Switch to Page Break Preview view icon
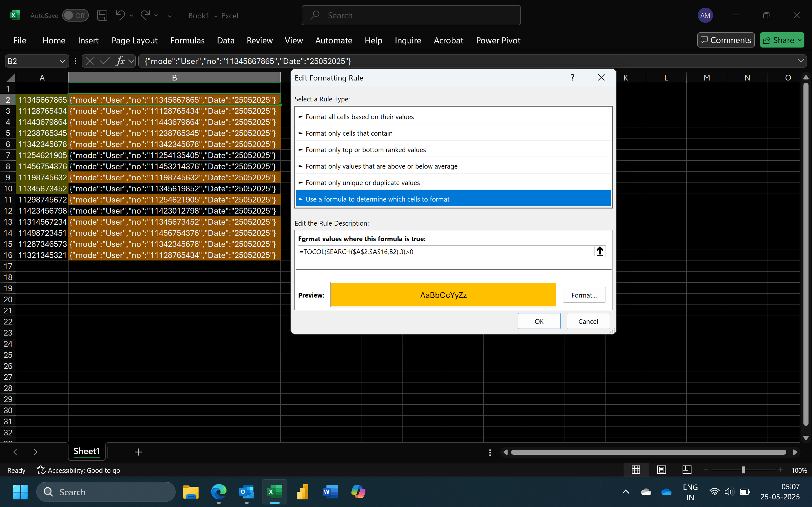The height and width of the screenshot is (507, 812). 686,470
